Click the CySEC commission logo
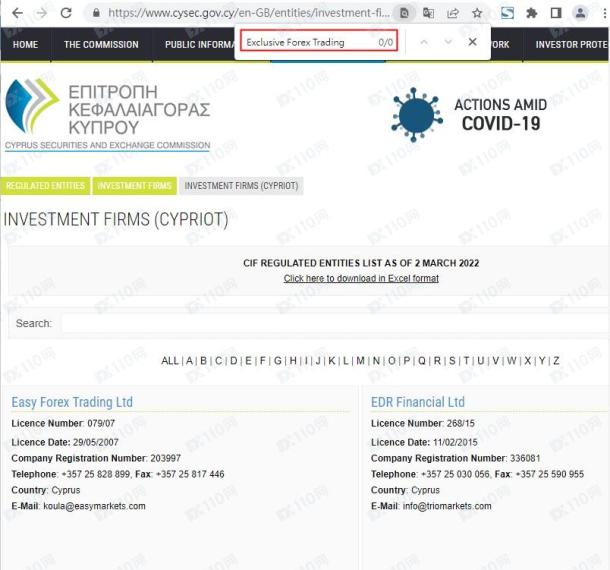 [x=108, y=114]
